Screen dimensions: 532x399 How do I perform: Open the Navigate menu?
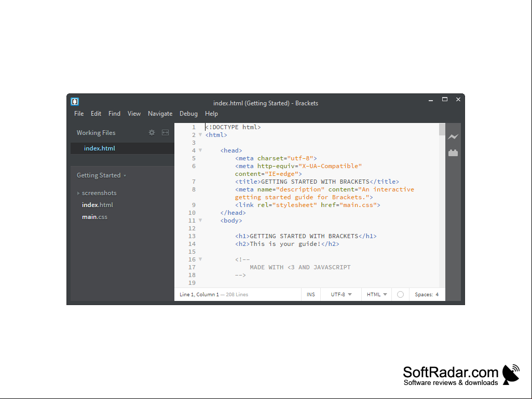(160, 114)
